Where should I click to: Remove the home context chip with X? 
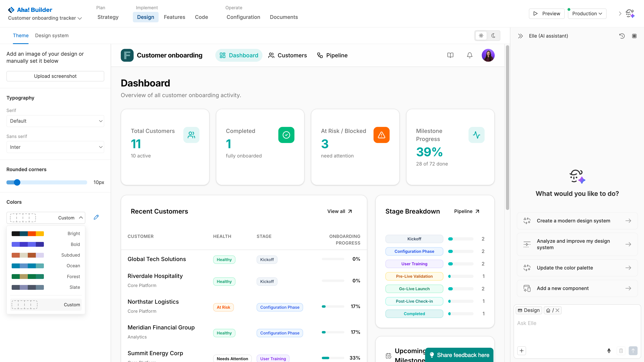coord(557,310)
